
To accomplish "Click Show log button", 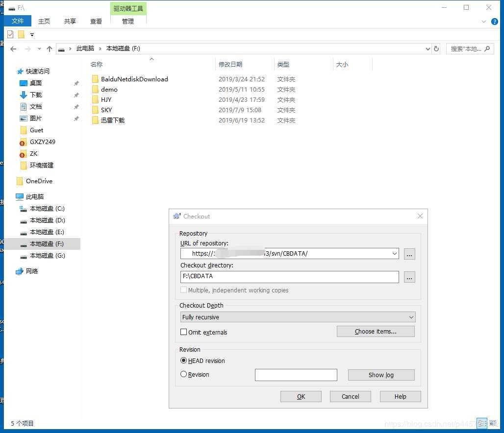I will point(381,375).
